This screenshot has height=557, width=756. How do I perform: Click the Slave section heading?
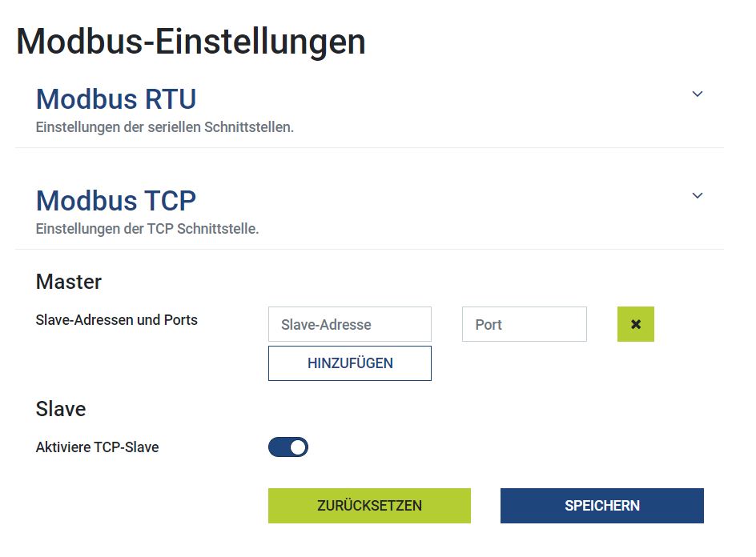click(61, 409)
